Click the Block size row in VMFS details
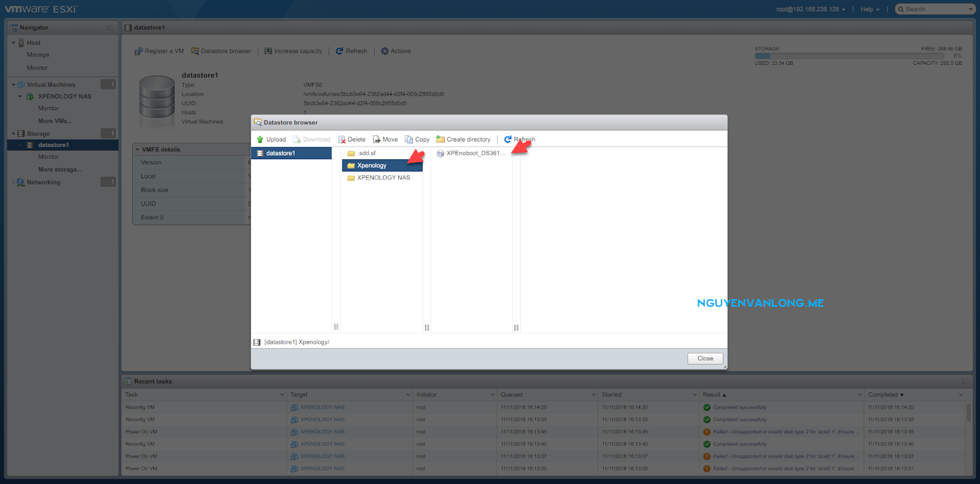 tap(192, 190)
